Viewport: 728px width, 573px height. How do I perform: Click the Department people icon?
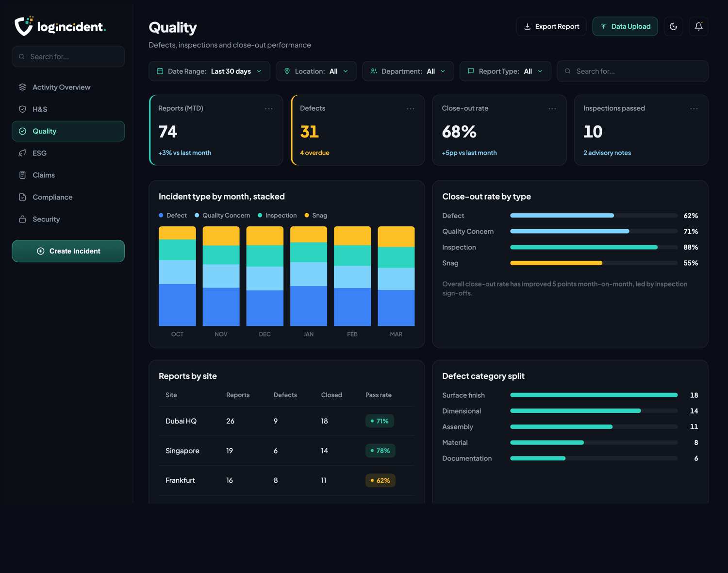[x=374, y=71]
